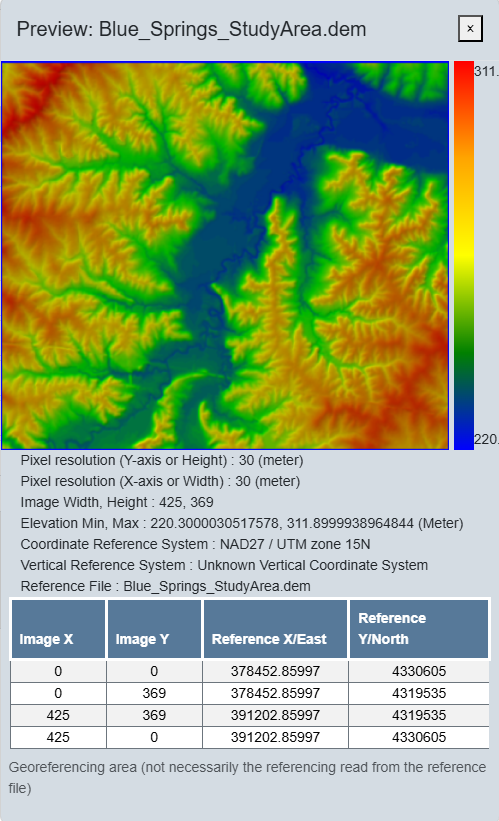The image size is (499, 821).
Task: Click the DEM elevation preview image
Action: pos(225,256)
